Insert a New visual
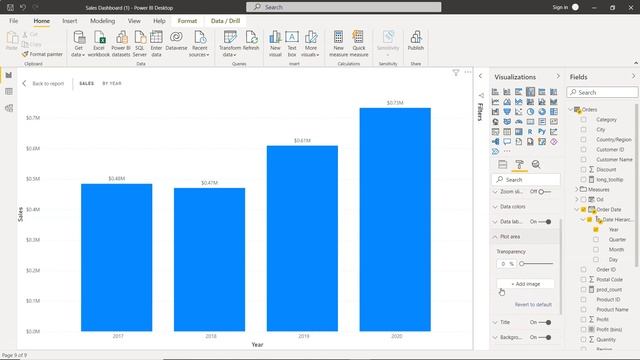This screenshot has height=360, width=640. pyautogui.click(x=275, y=44)
